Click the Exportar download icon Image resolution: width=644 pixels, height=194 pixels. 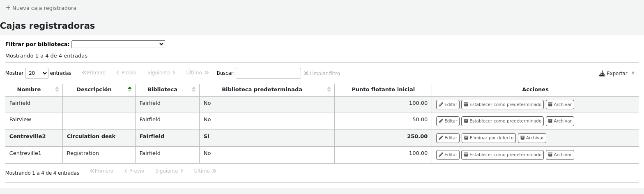click(x=602, y=74)
